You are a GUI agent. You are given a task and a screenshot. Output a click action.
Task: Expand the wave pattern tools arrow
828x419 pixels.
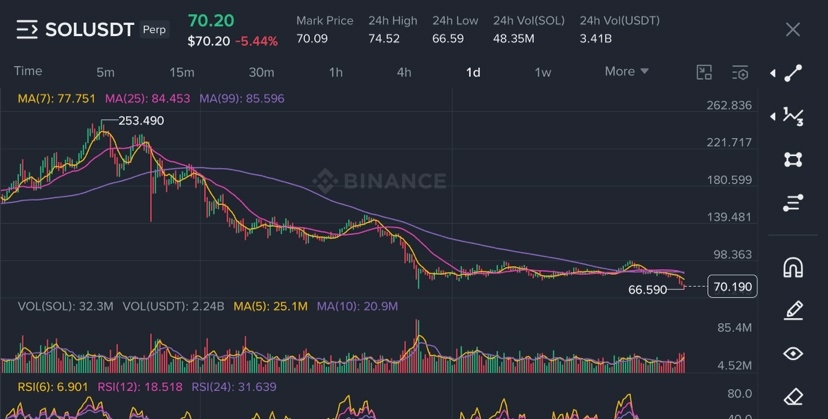[x=773, y=116]
